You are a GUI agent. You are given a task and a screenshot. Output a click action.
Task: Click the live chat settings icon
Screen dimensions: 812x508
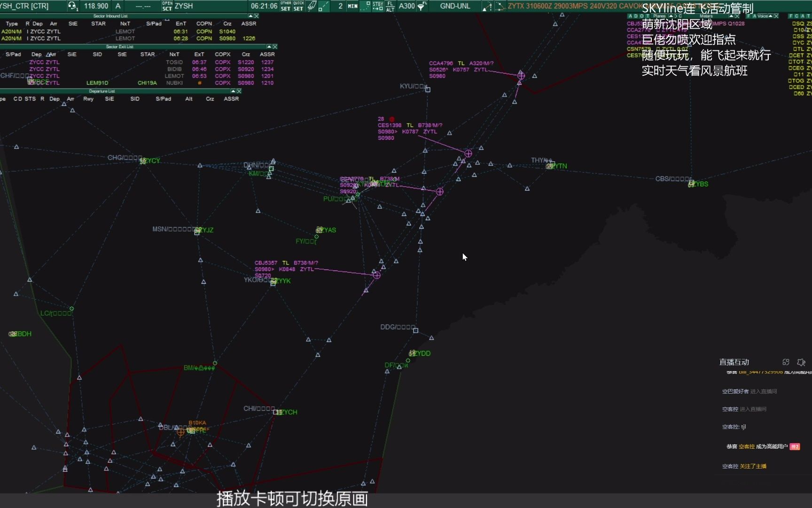pos(801,362)
